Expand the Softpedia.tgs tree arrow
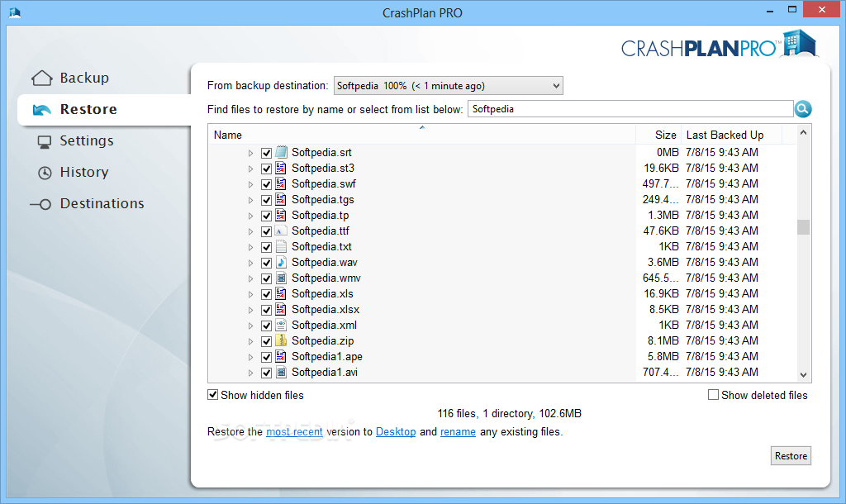The image size is (846, 504). coord(250,200)
